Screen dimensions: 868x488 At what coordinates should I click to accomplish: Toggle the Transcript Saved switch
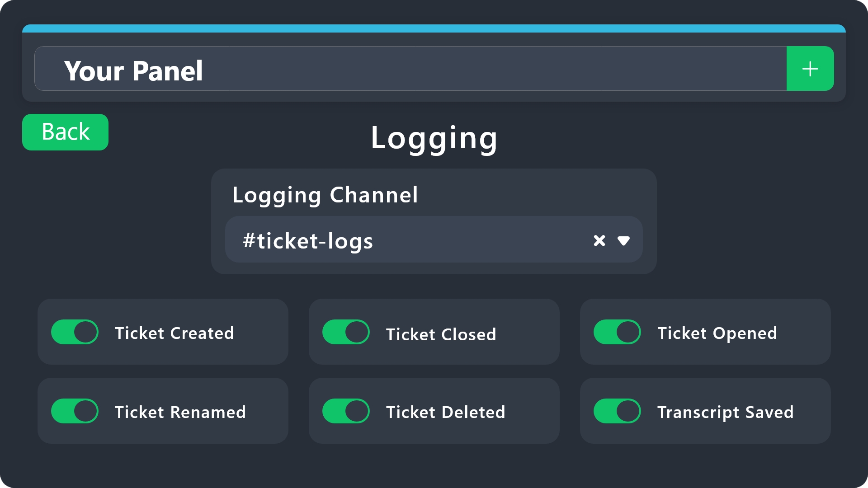click(x=617, y=411)
